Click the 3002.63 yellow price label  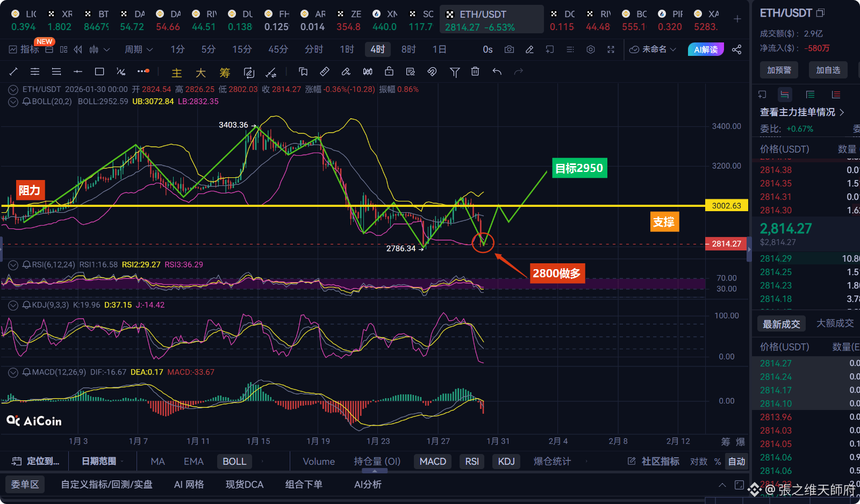coord(727,206)
